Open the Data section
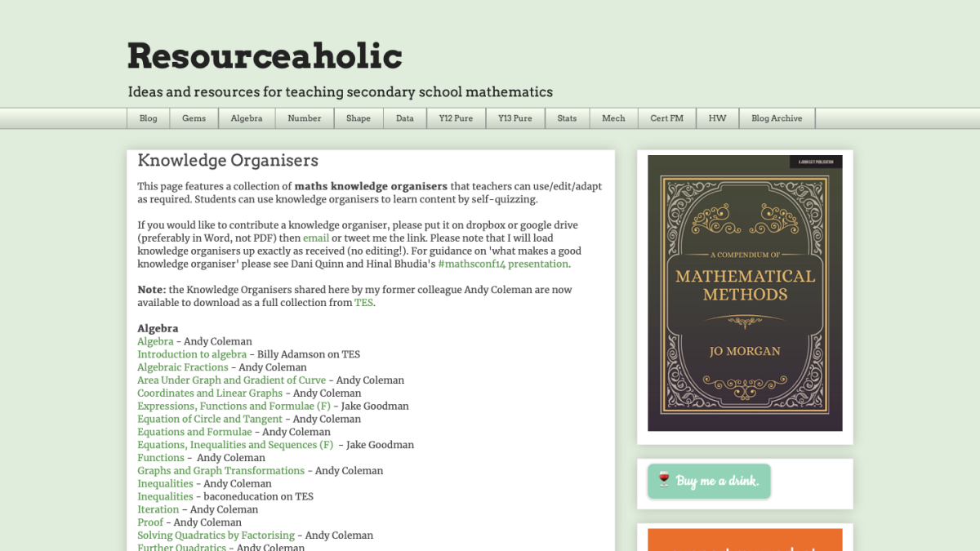The width and height of the screenshot is (980, 551). 404,118
